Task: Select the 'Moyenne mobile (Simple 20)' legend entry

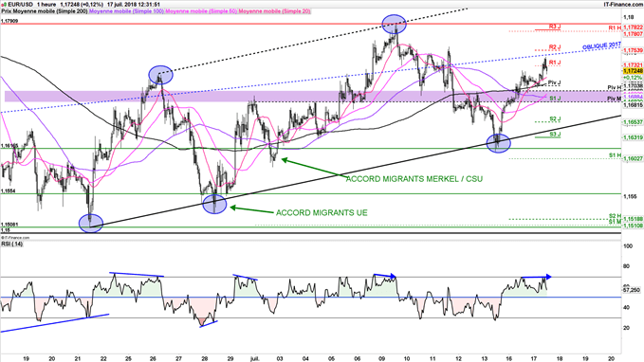Action: click(274, 11)
